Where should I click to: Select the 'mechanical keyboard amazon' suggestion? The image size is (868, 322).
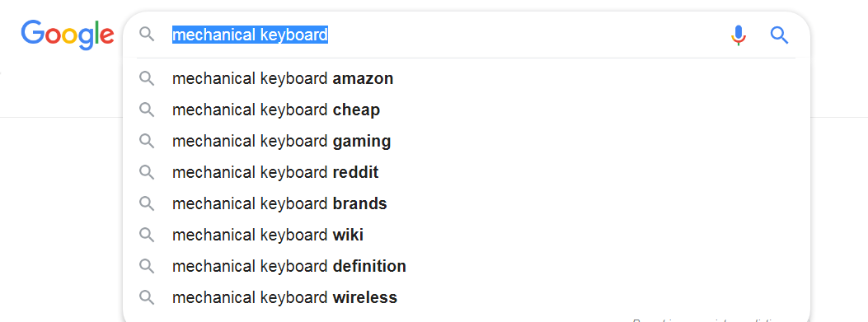pos(466,78)
